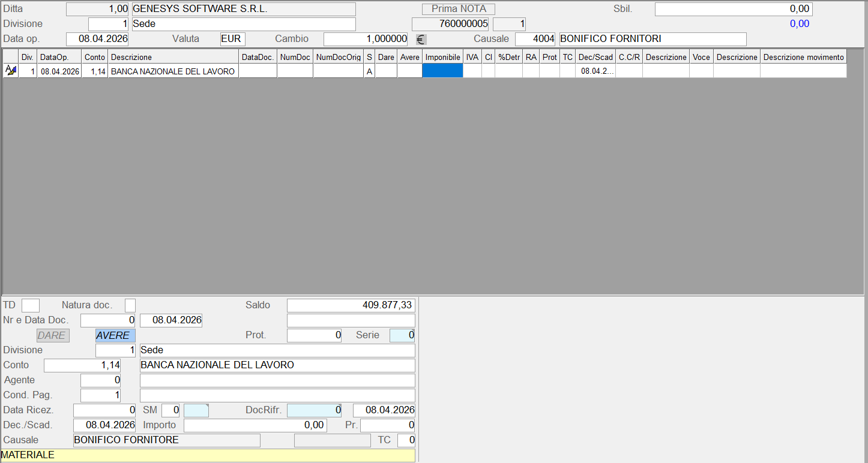Image resolution: width=868 pixels, height=463 pixels.
Task: Click the Dec/Scad column header
Action: click(x=595, y=57)
